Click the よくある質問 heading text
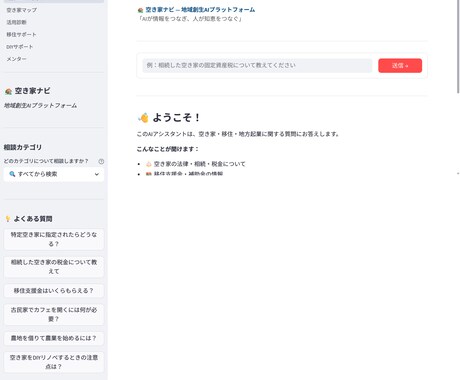460x380 pixels. click(x=33, y=219)
